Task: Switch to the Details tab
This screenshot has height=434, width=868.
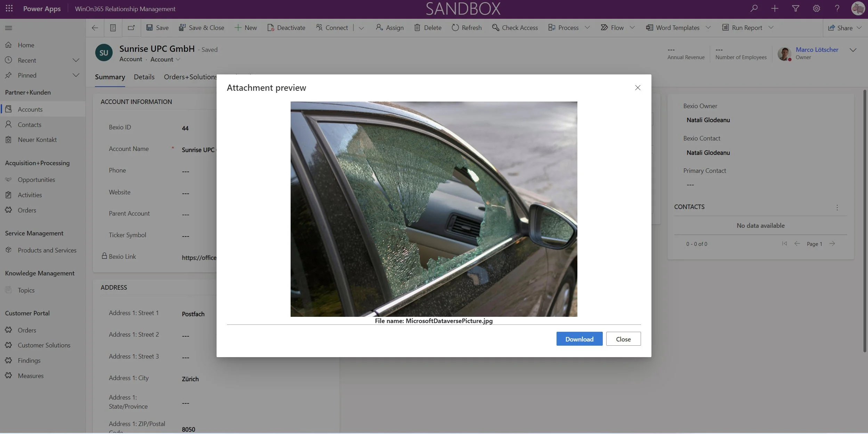Action: pyautogui.click(x=144, y=77)
